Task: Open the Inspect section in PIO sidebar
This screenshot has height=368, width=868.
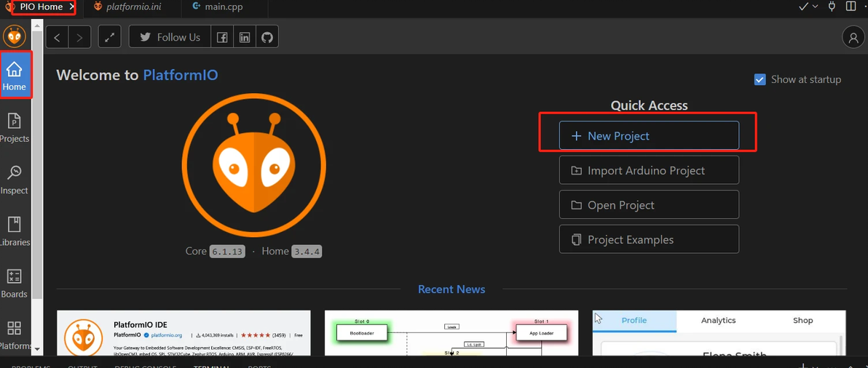Action: [x=15, y=179]
